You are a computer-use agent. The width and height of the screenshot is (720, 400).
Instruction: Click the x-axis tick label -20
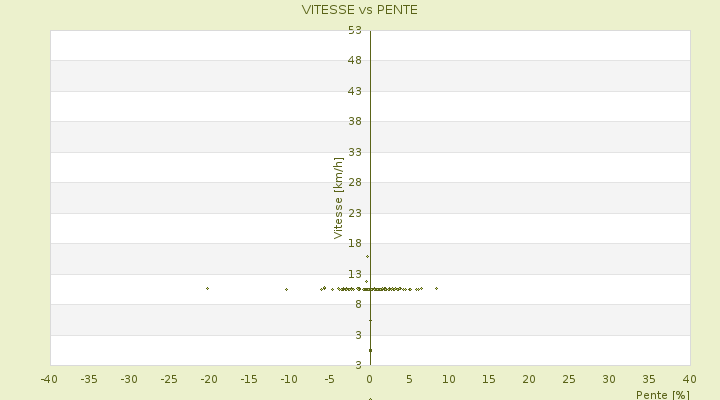click(209, 379)
